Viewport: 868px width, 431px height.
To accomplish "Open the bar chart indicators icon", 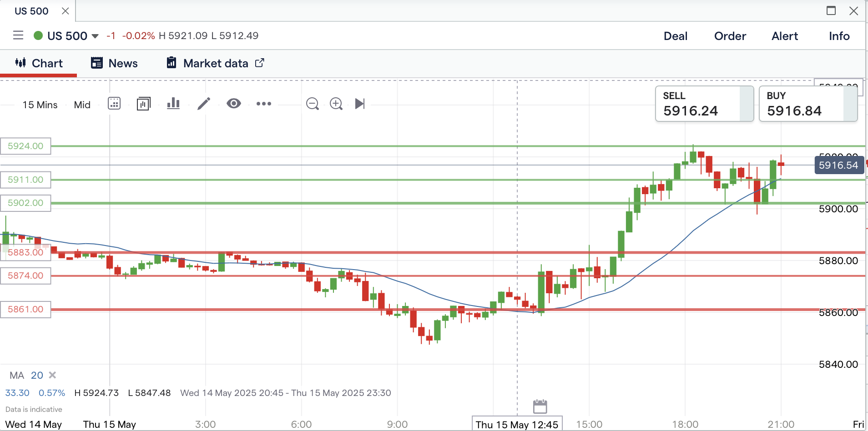I will coord(173,104).
